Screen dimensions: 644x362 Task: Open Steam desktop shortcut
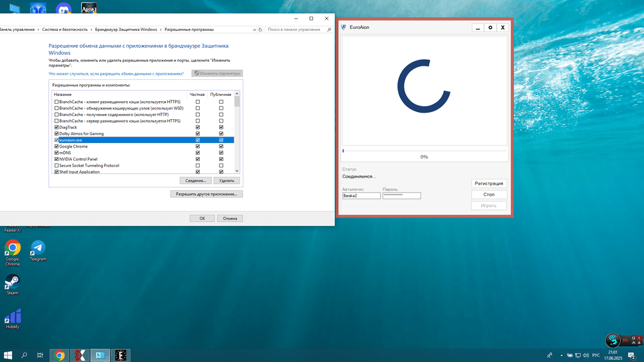coord(12,282)
